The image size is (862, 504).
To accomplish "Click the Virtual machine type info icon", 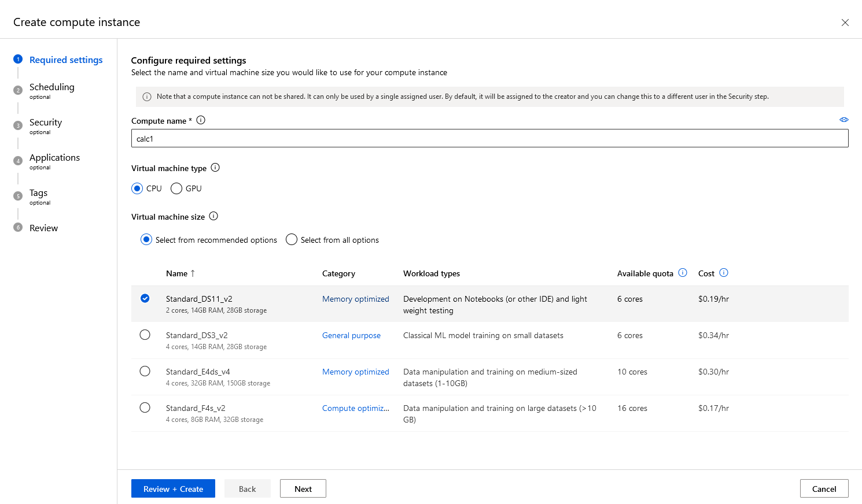I will [x=215, y=168].
